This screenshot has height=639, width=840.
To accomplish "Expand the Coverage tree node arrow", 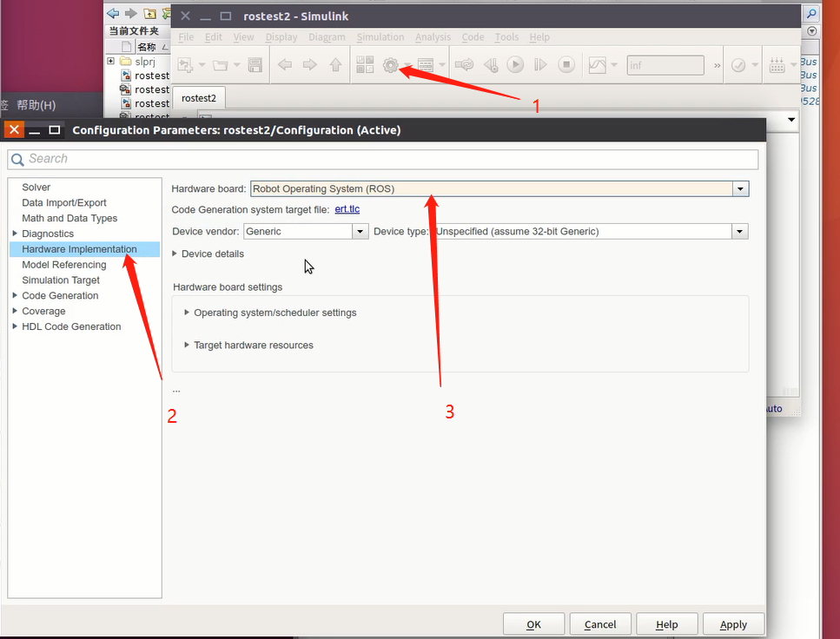I will pos(15,311).
